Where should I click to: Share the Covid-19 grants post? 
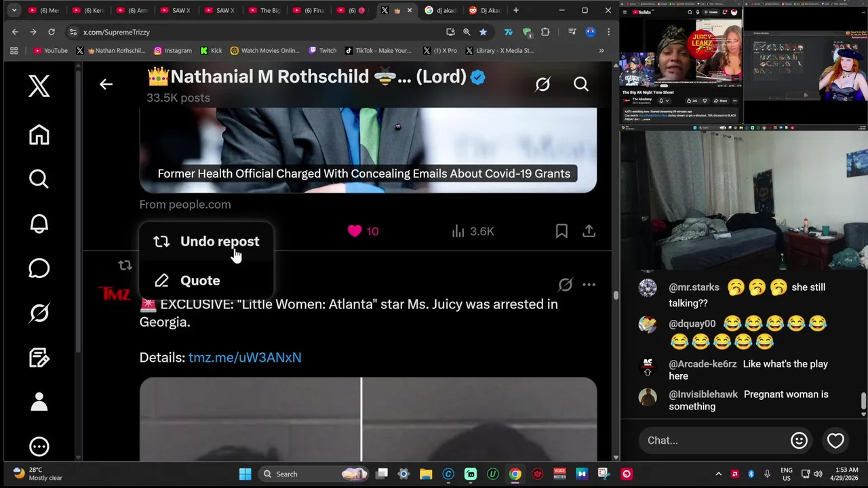click(589, 231)
